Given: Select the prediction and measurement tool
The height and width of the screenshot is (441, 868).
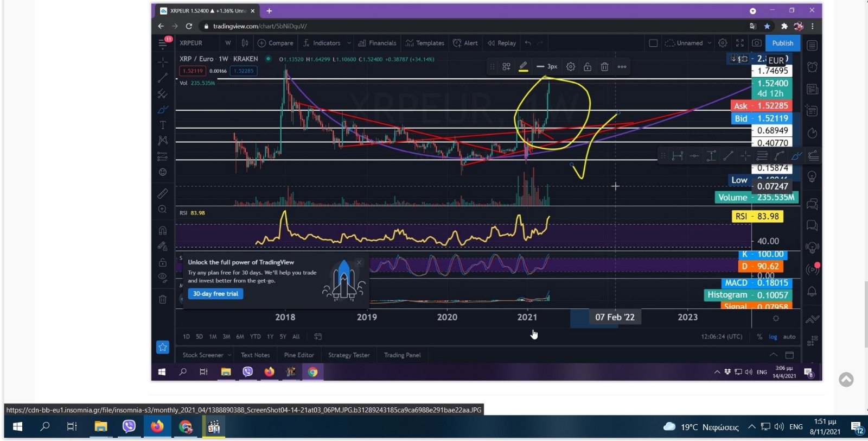Looking at the screenshot, I should pos(162,156).
